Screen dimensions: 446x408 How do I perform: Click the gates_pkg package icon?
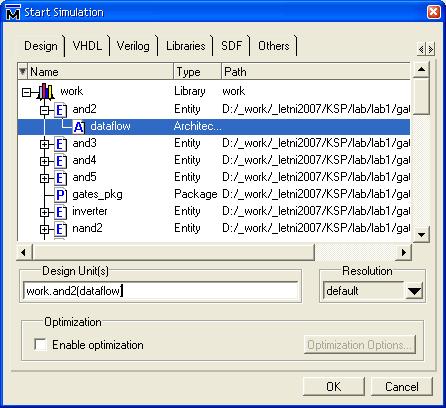pos(60,195)
